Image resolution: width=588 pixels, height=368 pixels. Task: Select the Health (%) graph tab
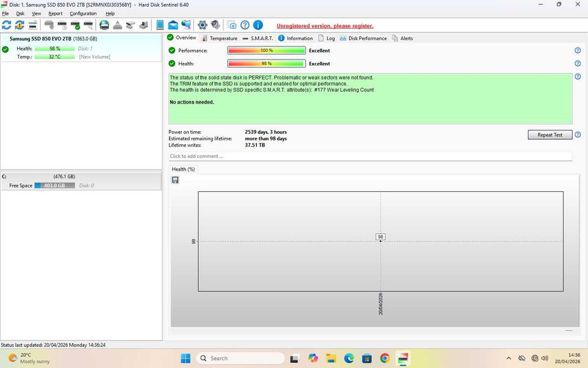(183, 170)
